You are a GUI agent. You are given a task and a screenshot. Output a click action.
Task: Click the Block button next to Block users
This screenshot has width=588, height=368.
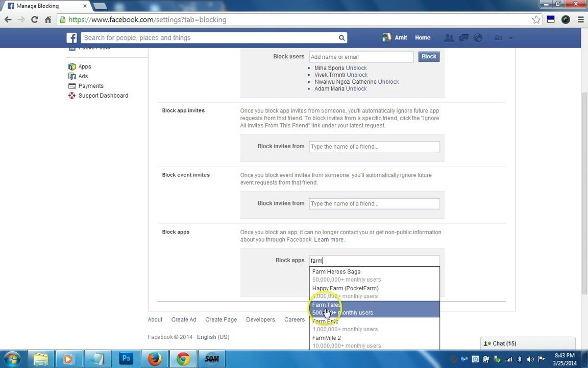pyautogui.click(x=429, y=57)
